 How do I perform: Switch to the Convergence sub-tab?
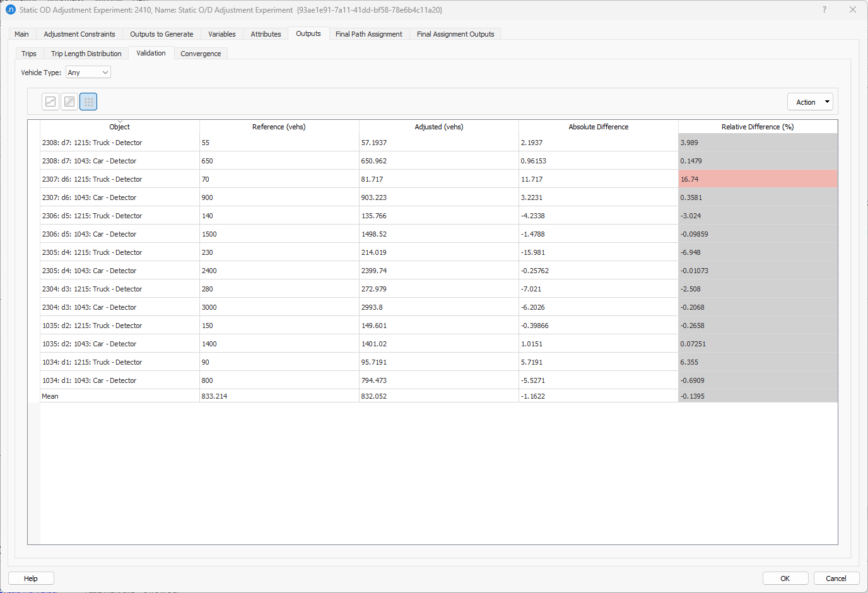coord(201,54)
